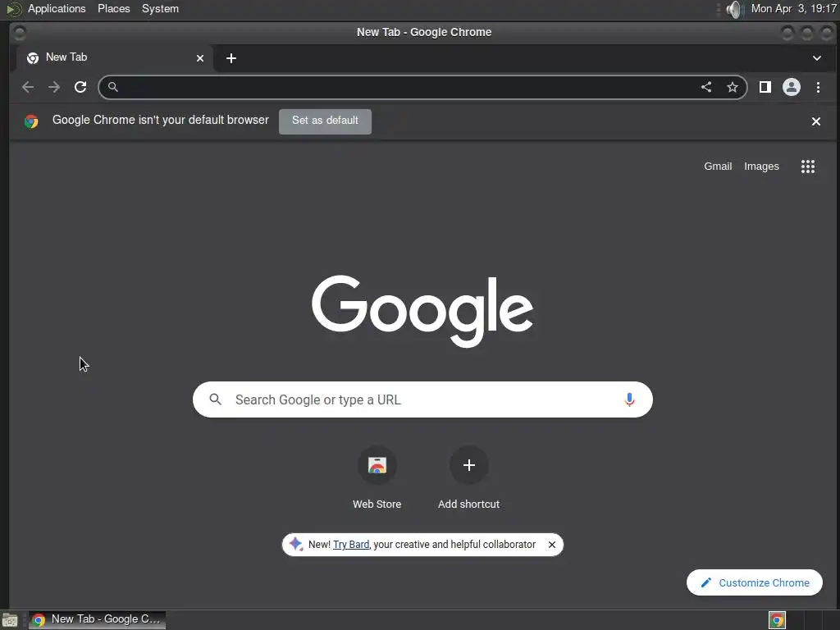Screen dimensions: 840x630
Task: Share this page via share icon
Action: tap(706, 87)
